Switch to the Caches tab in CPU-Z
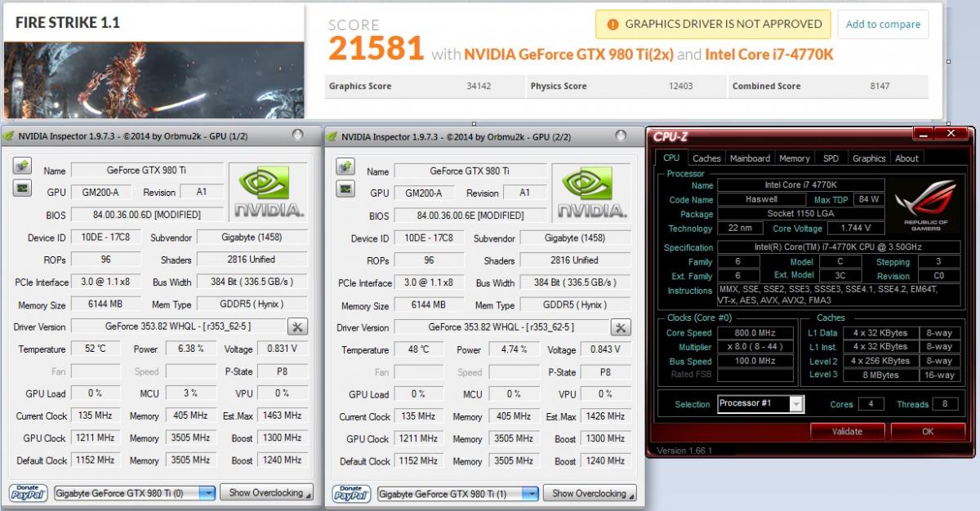This screenshot has width=980, height=511. coord(706,158)
